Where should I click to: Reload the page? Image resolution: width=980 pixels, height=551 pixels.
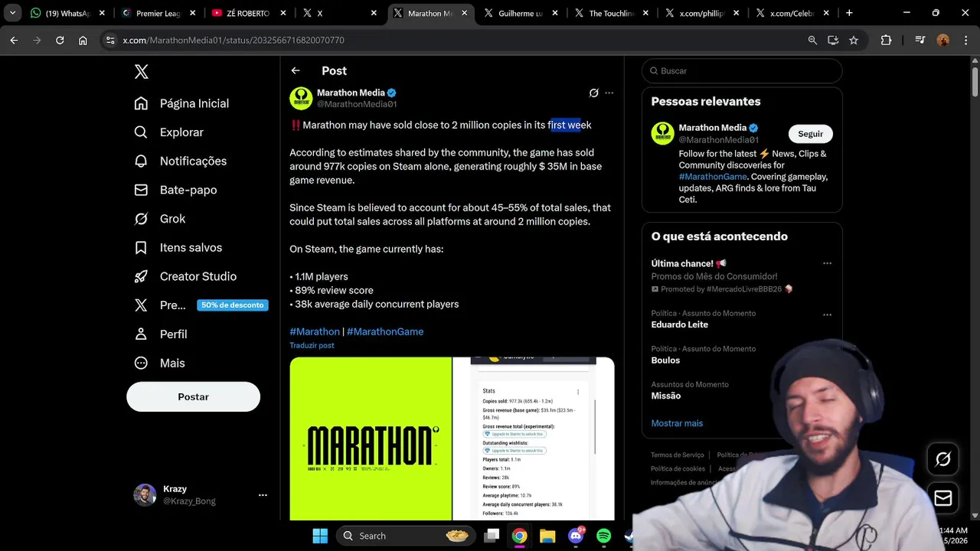pos(60,40)
